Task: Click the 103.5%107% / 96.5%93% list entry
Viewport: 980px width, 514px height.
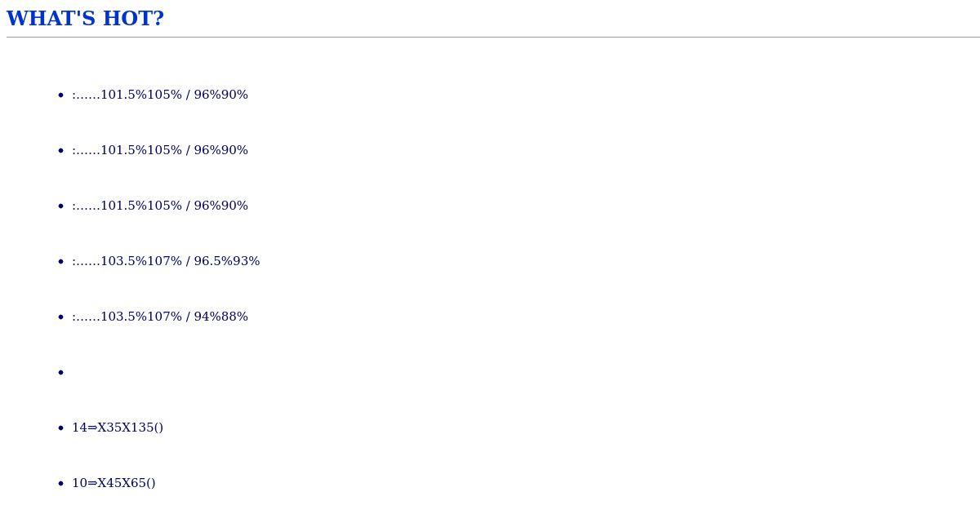Action: tap(166, 261)
